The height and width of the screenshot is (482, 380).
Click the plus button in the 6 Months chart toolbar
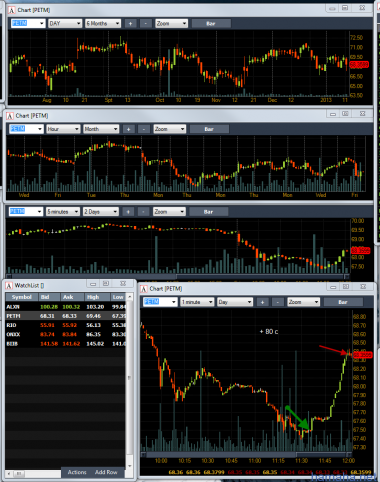pyautogui.click(x=130, y=23)
